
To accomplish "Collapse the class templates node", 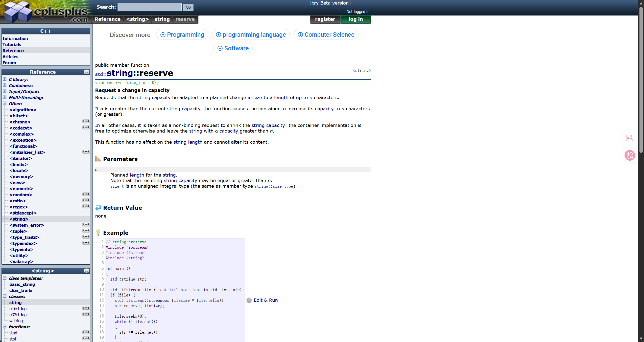I will tap(5, 278).
